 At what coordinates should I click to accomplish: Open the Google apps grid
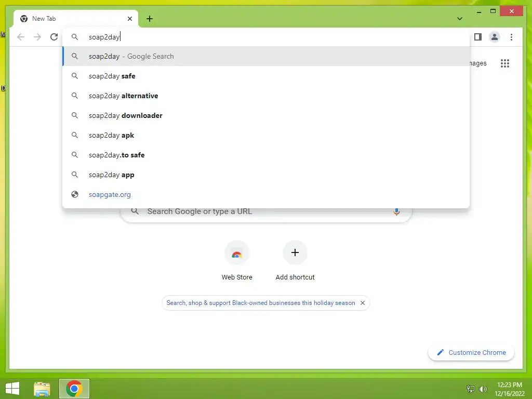(x=505, y=63)
